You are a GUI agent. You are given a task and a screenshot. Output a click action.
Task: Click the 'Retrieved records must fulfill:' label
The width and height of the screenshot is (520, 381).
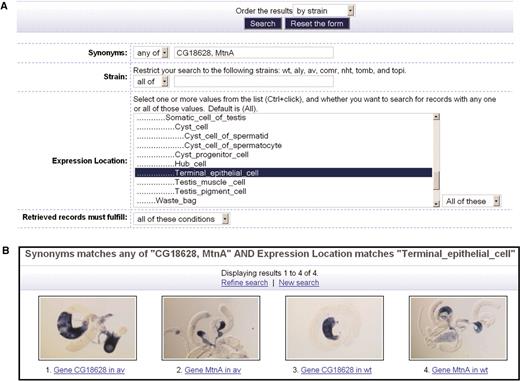(x=75, y=217)
